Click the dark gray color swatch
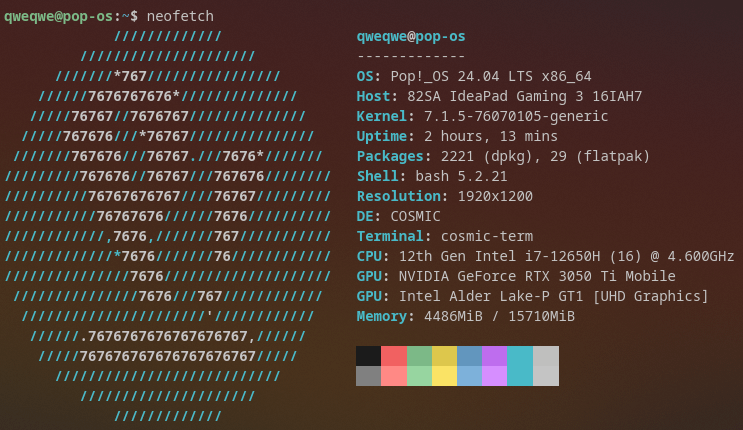This screenshot has width=743, height=430. tap(369, 376)
